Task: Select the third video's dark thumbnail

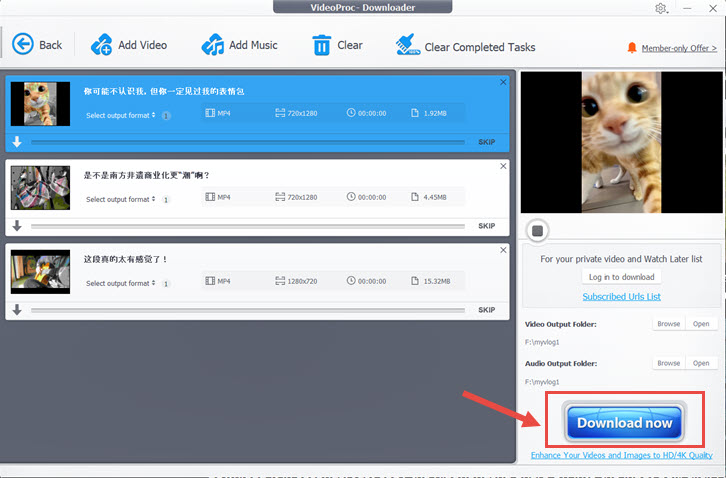Action: tap(40, 272)
